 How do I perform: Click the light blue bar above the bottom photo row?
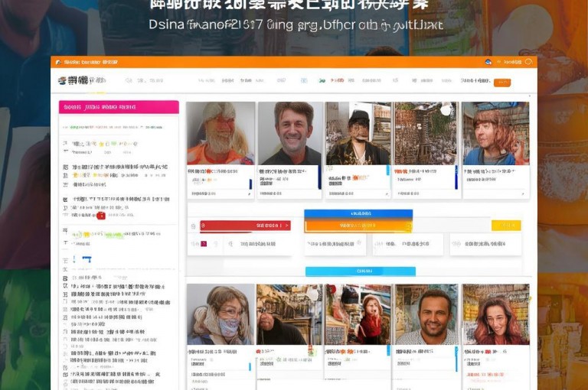tap(361, 271)
